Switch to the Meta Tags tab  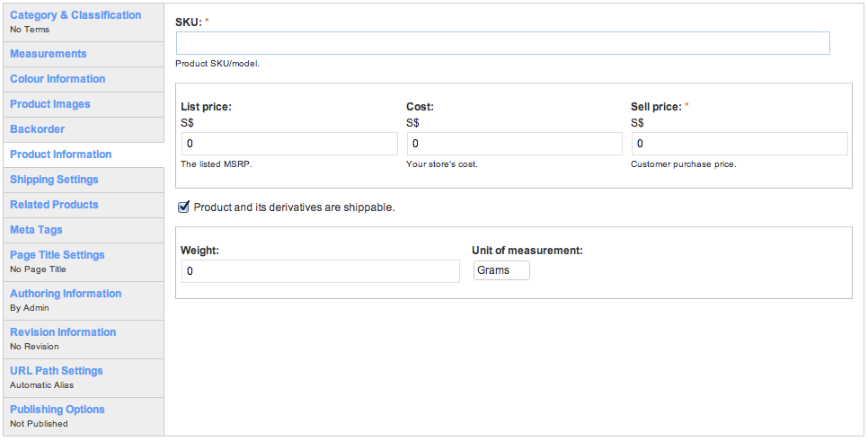click(x=83, y=230)
